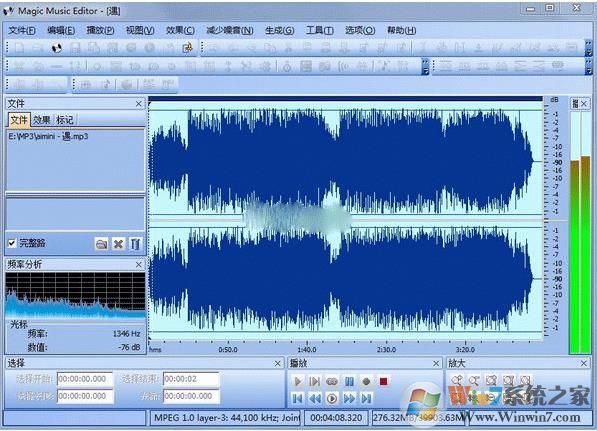Fast forward with the double-right arrow button
The height and width of the screenshot is (431, 597).
[x=349, y=398]
